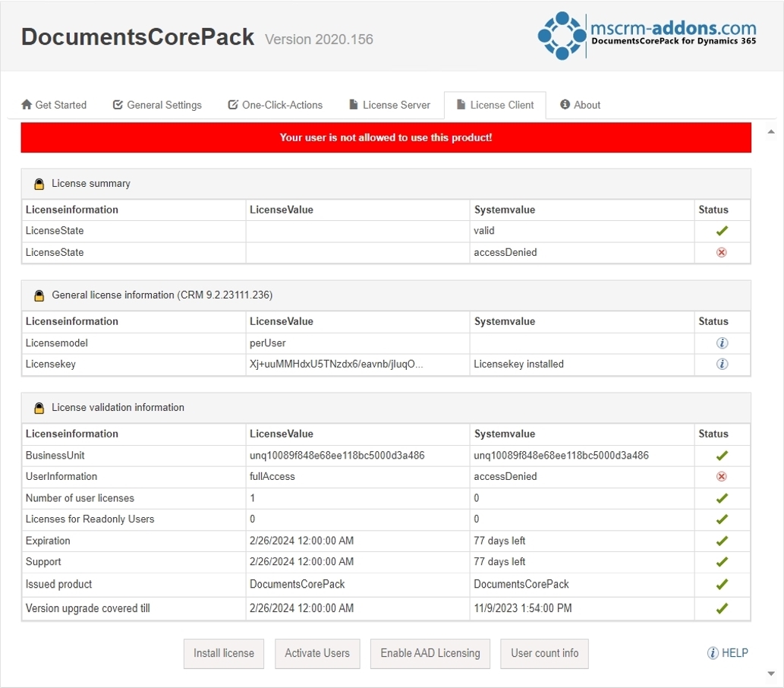Click red X in LicenseState accessDenied row
Screen dimensions: 784x688
(722, 252)
